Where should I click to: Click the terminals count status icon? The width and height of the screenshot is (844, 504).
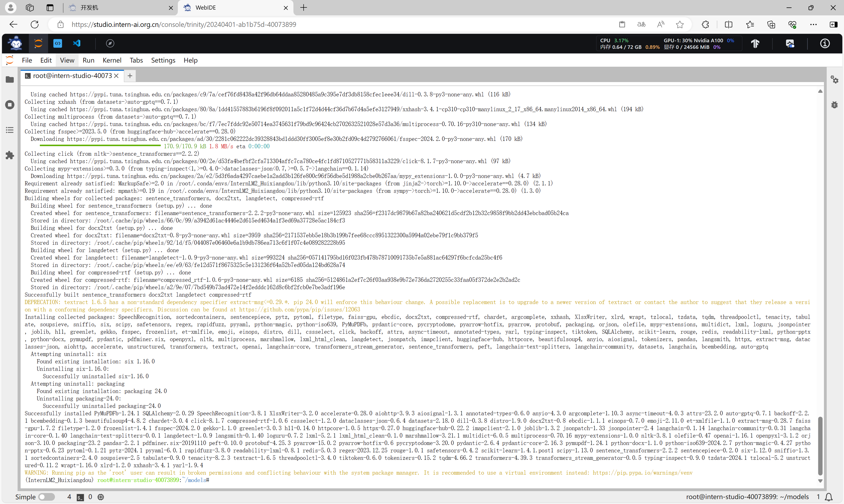click(x=80, y=497)
